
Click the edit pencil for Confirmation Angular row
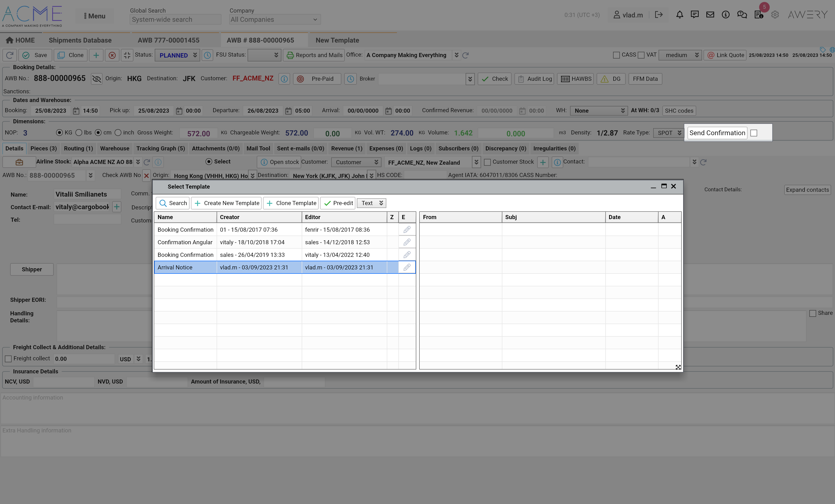(407, 242)
